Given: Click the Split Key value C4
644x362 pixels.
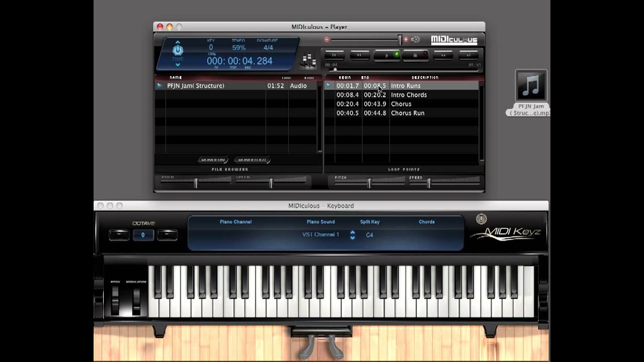Looking at the screenshot, I should 370,235.
